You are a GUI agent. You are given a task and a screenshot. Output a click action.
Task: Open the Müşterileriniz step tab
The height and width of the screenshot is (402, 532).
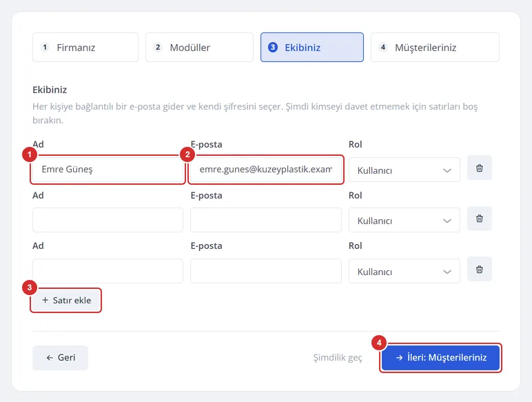(x=435, y=47)
